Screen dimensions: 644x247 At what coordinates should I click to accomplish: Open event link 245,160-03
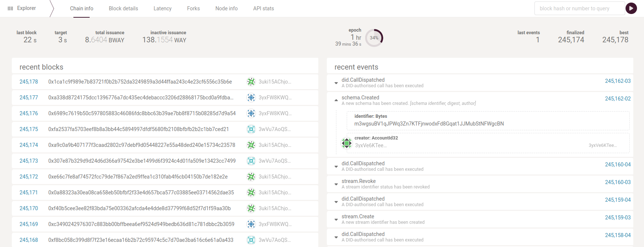[617, 182]
